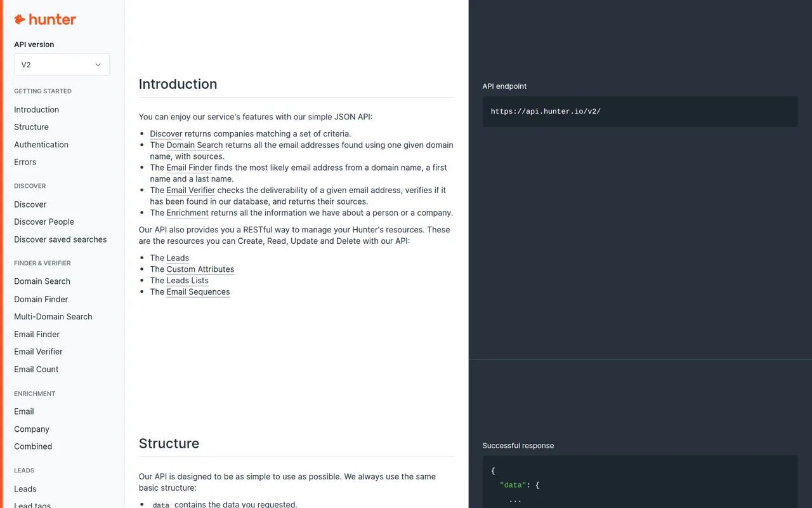Open Discover saved searches
The height and width of the screenshot is (508, 812).
(x=60, y=239)
